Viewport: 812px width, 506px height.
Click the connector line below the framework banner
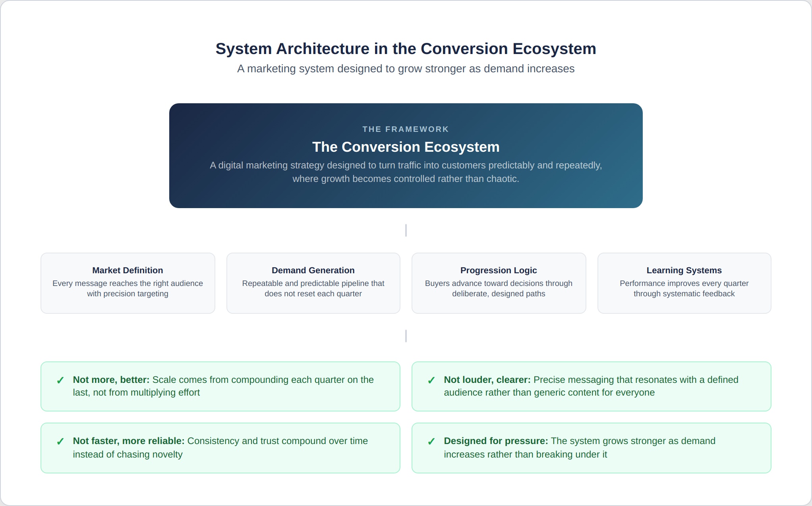pyautogui.click(x=406, y=230)
